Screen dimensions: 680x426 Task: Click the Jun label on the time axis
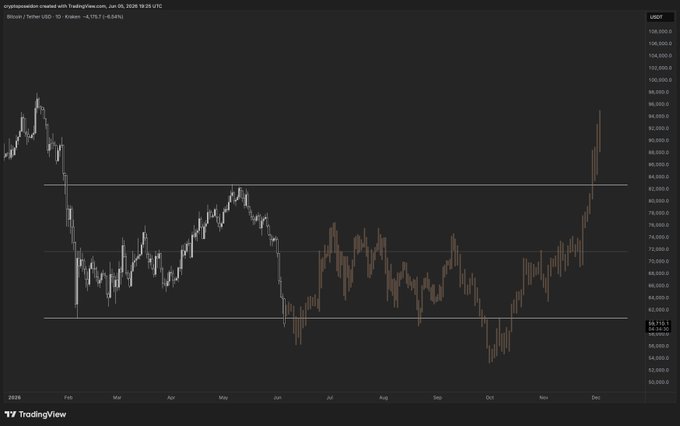277,397
